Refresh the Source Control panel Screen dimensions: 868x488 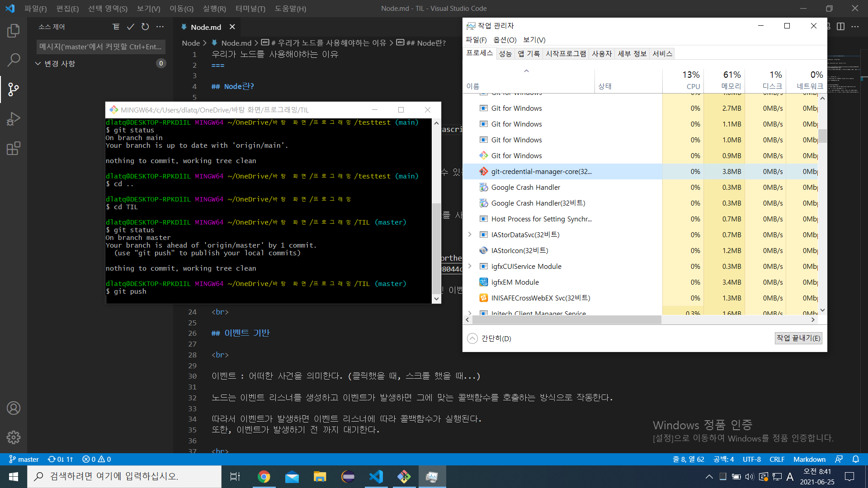[x=145, y=27]
